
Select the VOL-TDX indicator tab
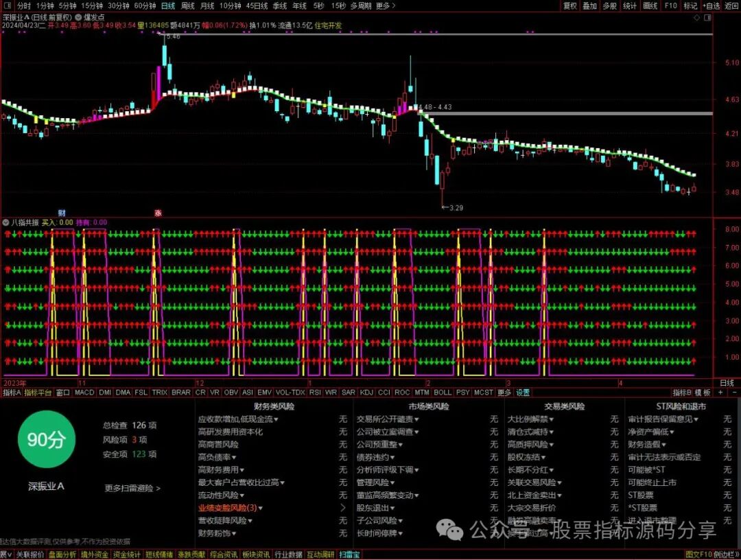pyautogui.click(x=290, y=393)
